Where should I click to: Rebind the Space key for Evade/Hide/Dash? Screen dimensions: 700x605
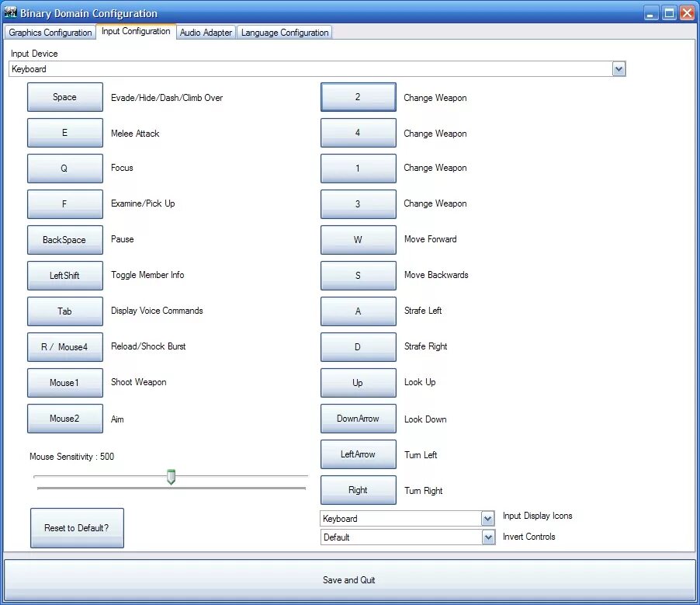tap(64, 97)
